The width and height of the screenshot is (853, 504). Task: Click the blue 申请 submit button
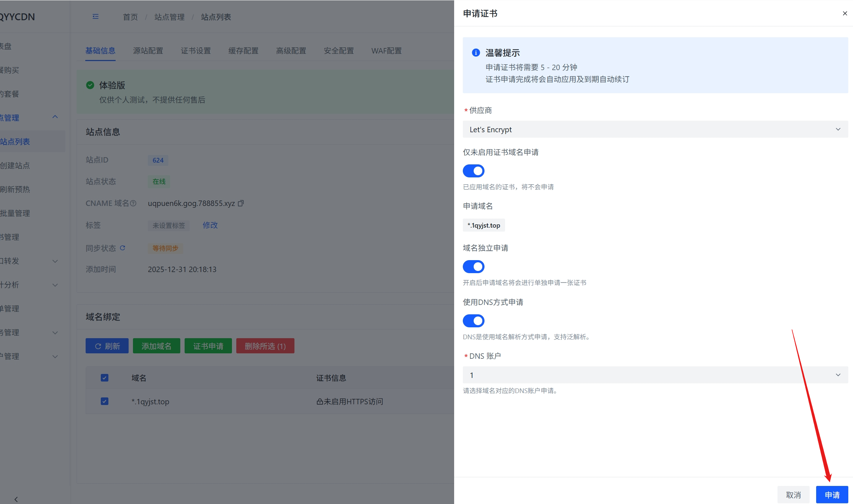832,495
